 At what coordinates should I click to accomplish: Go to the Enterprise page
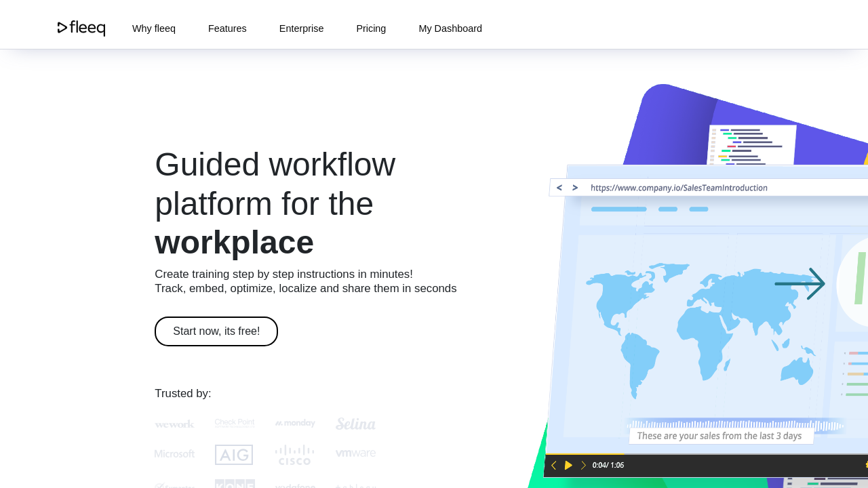[x=301, y=28]
